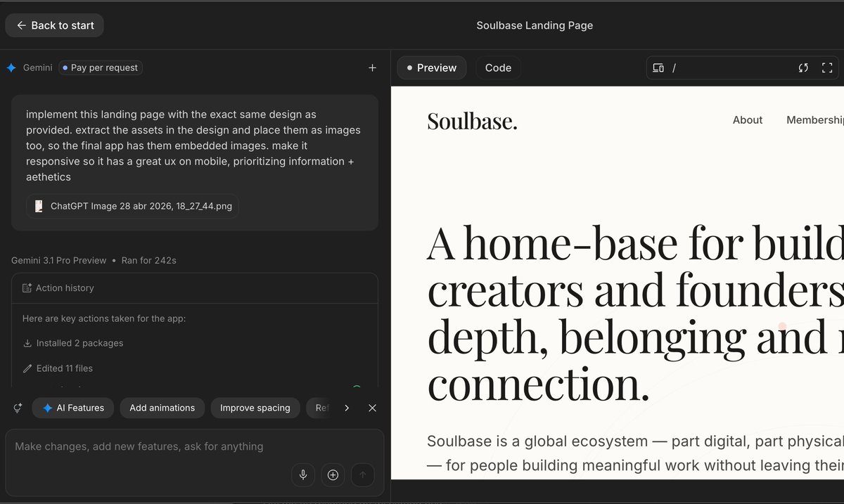Click Gemini 3.1 Pro Preview label
844x504 pixels.
59,260
